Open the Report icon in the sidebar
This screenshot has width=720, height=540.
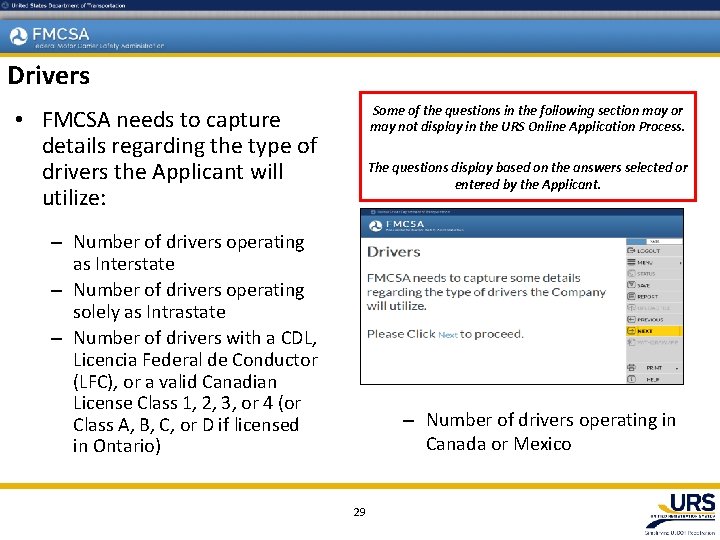(x=631, y=296)
